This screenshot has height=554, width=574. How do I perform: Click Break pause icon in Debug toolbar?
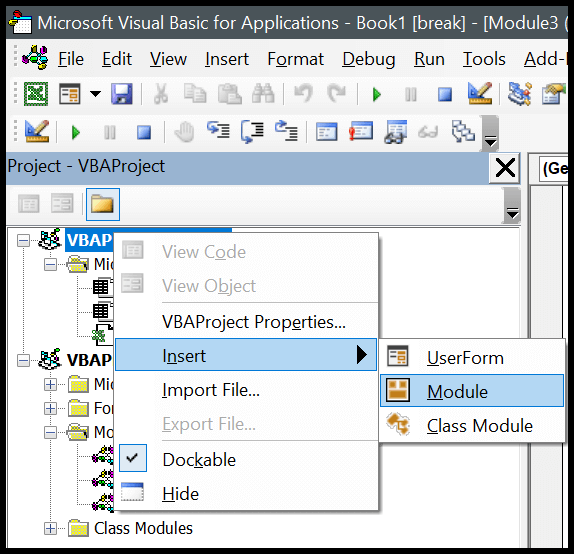[110, 133]
